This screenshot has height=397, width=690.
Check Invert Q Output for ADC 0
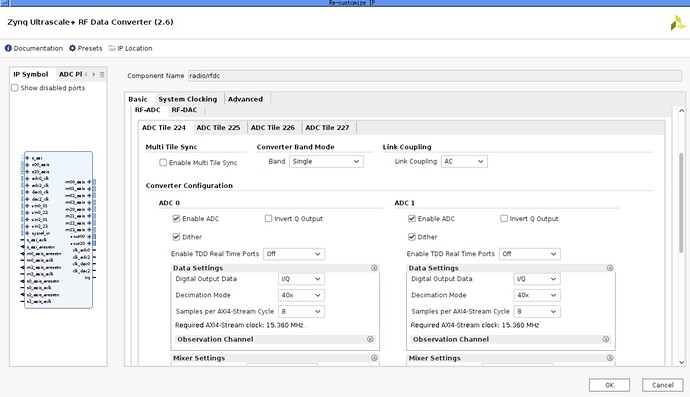(268, 218)
